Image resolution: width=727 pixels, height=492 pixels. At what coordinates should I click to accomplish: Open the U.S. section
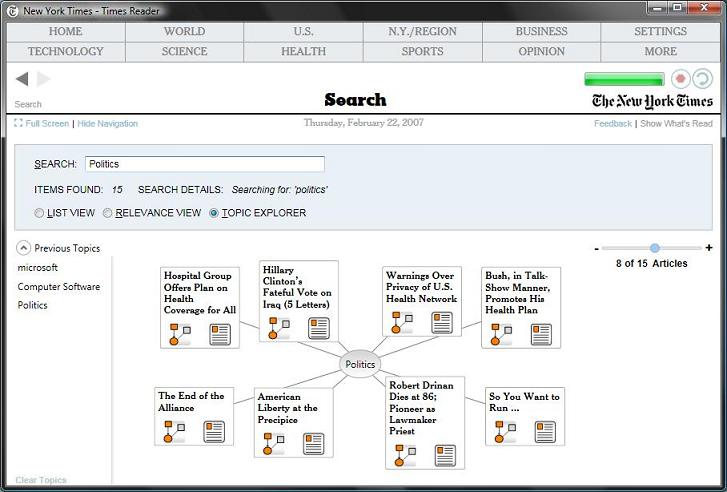tap(303, 32)
